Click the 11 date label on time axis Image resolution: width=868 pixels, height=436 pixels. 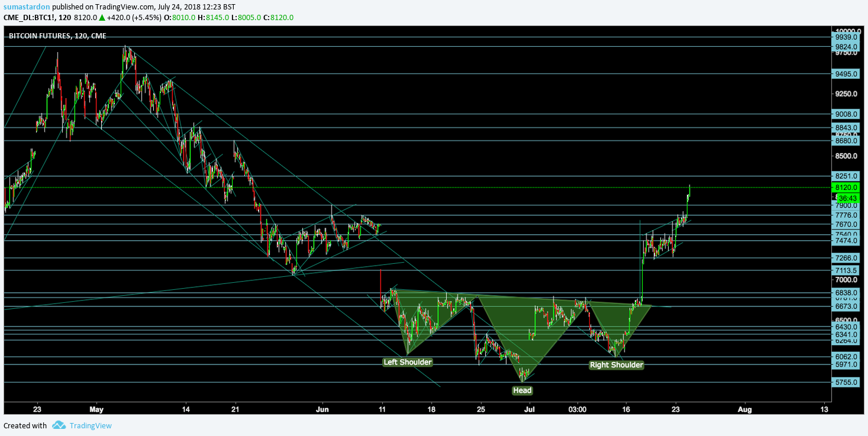(382, 409)
